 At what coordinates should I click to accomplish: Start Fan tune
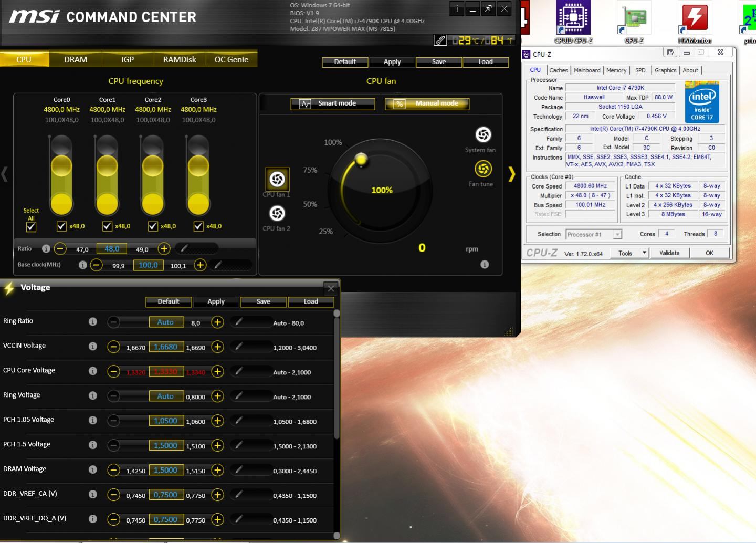483,169
